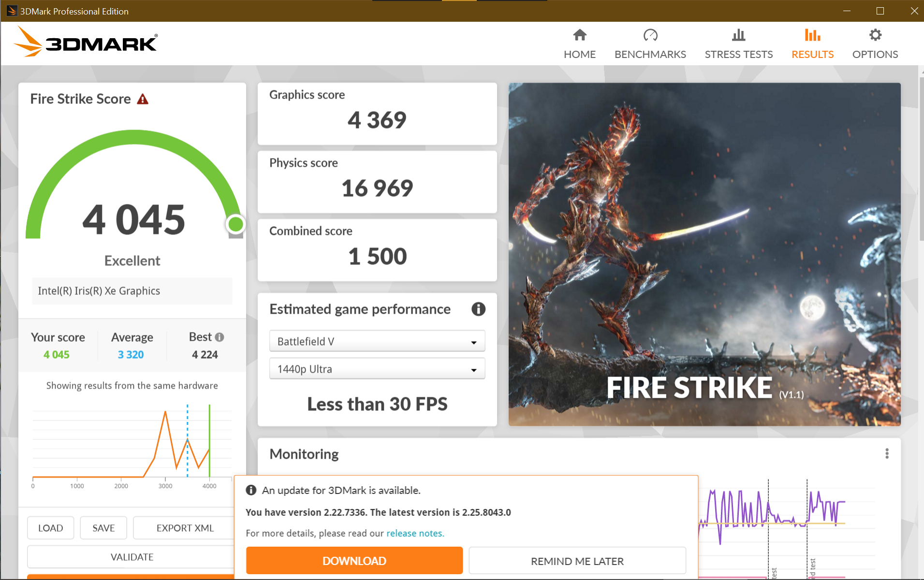Viewport: 924px width, 580px height.
Task: Click Your score value 4 045
Action: point(57,354)
